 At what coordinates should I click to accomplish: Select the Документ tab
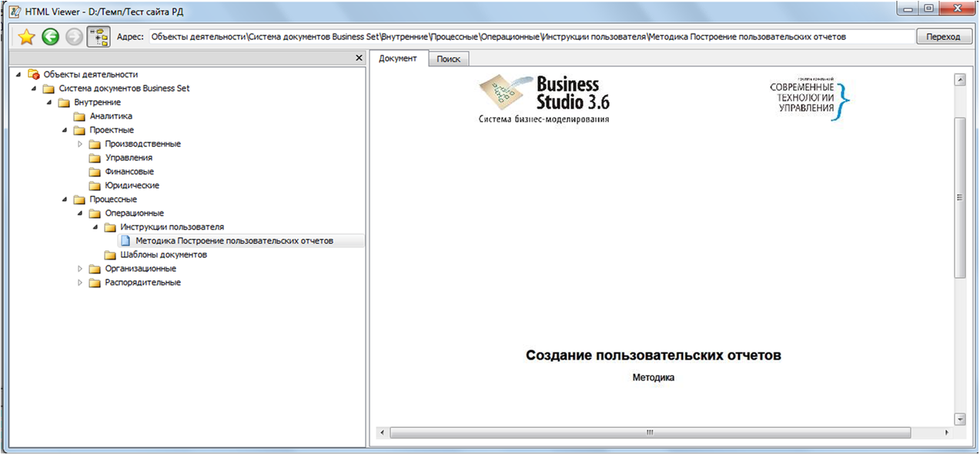tap(397, 59)
